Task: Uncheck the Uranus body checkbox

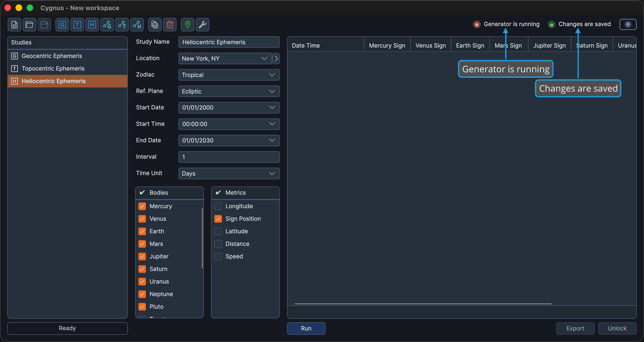Action: 142,282
